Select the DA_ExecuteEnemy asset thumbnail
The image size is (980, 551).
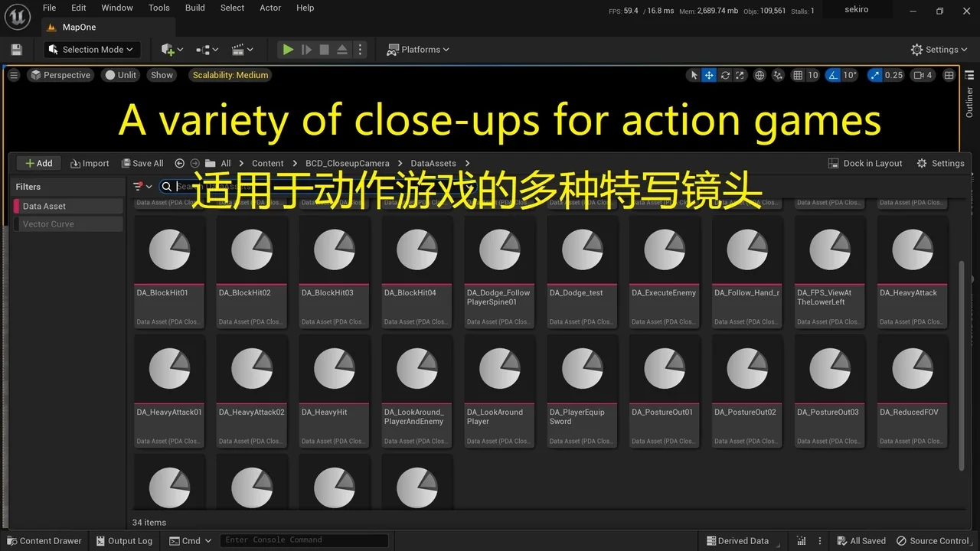click(x=665, y=249)
